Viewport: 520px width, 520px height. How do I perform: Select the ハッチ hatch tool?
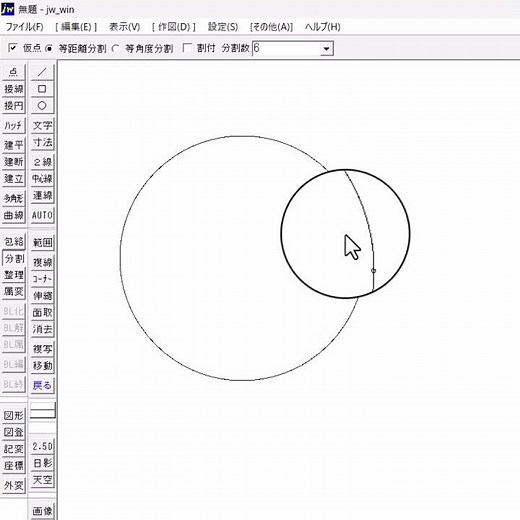pyautogui.click(x=13, y=125)
